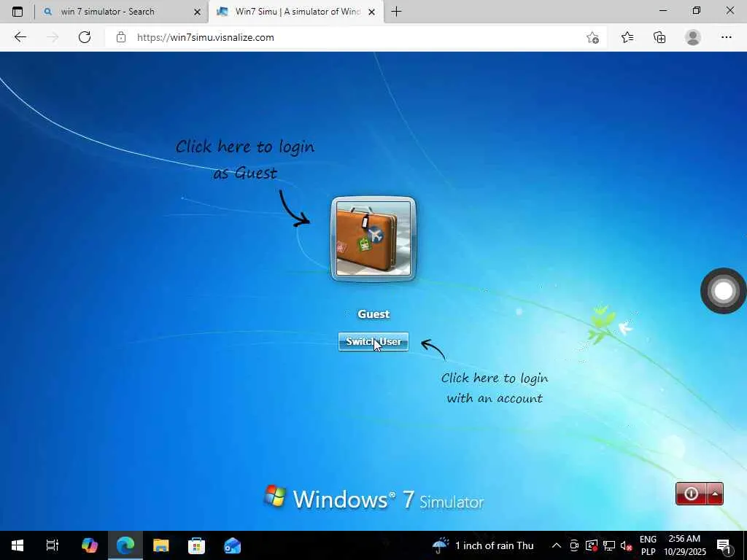Refresh the current page
The height and width of the screenshot is (560, 747).
tap(85, 37)
